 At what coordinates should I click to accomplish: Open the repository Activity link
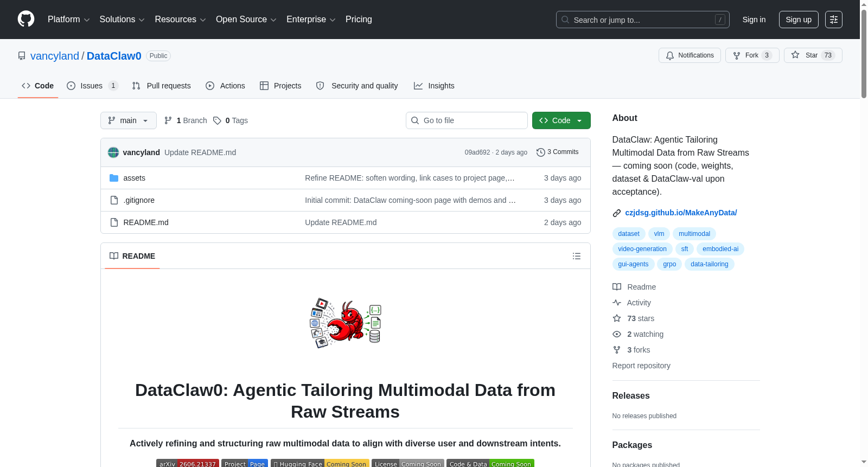point(632,303)
